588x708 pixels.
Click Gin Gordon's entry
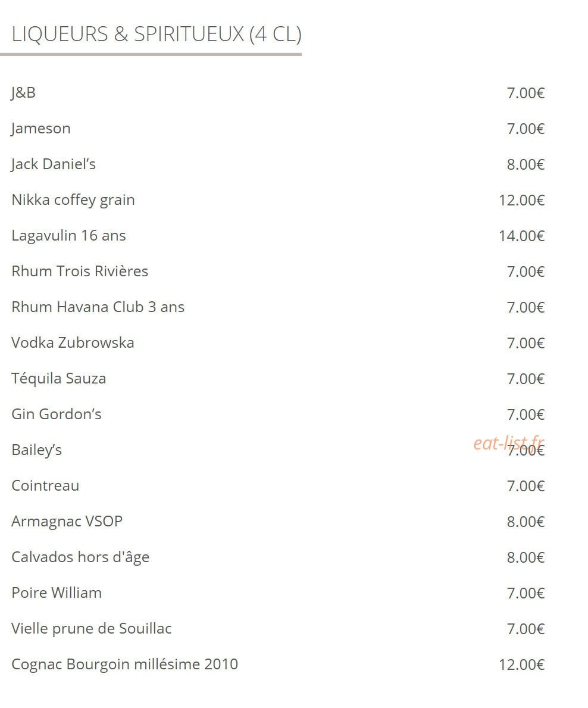57,414
